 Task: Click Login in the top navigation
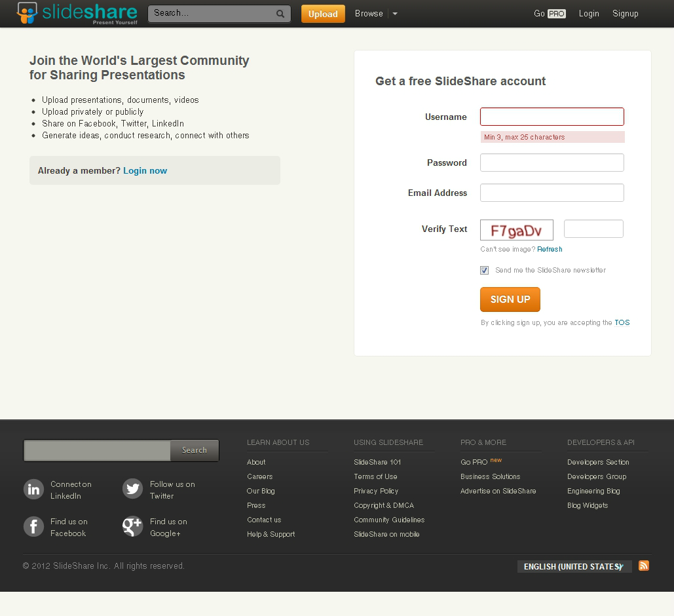[x=589, y=13]
